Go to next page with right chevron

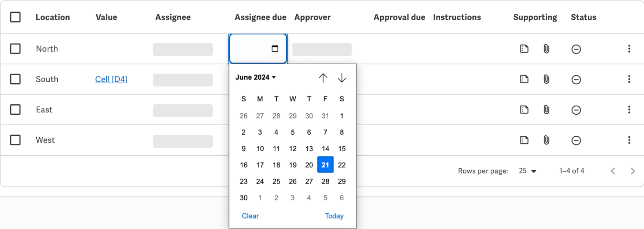coord(633,171)
